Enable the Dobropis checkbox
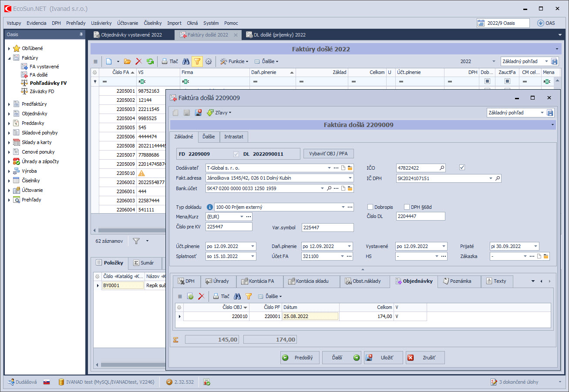The height and width of the screenshot is (392, 569). click(370, 207)
